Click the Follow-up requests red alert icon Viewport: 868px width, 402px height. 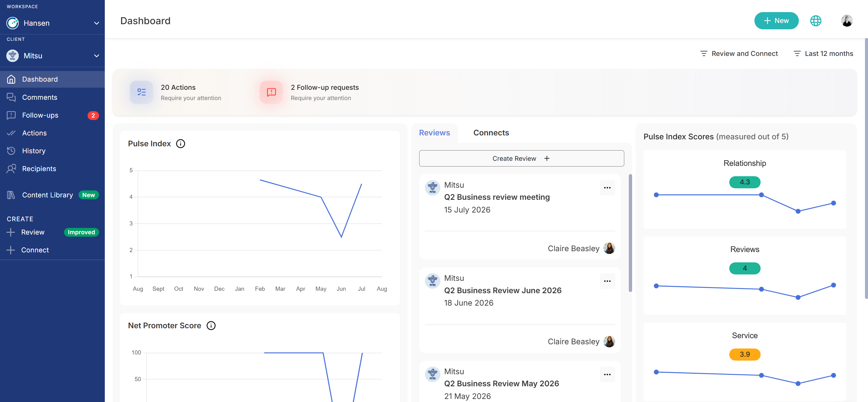click(271, 92)
